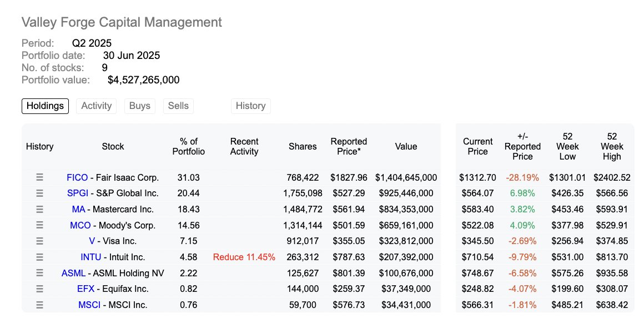The image size is (644, 318).
Task: Click the history icon beside SPGI
Action: [x=39, y=193]
